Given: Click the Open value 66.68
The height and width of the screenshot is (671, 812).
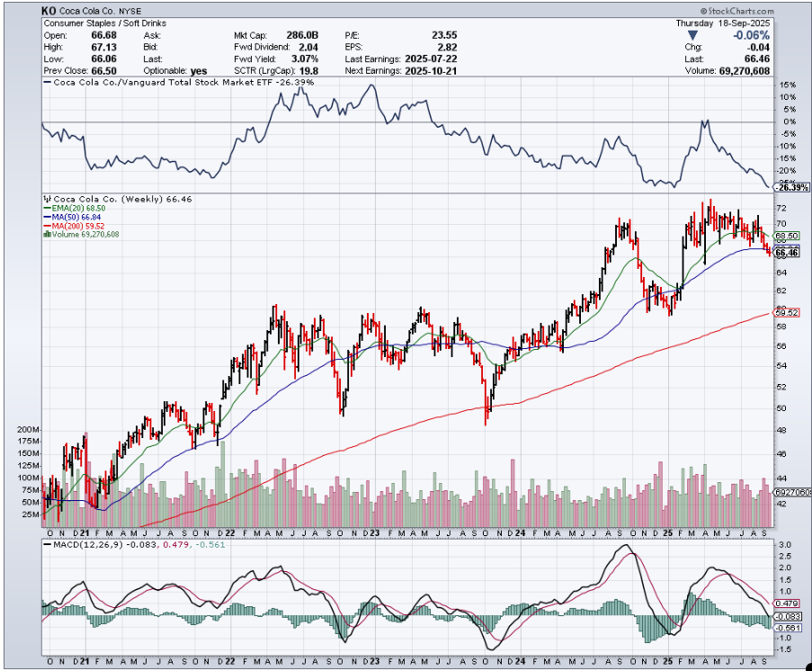Looking at the screenshot, I should pos(103,35).
